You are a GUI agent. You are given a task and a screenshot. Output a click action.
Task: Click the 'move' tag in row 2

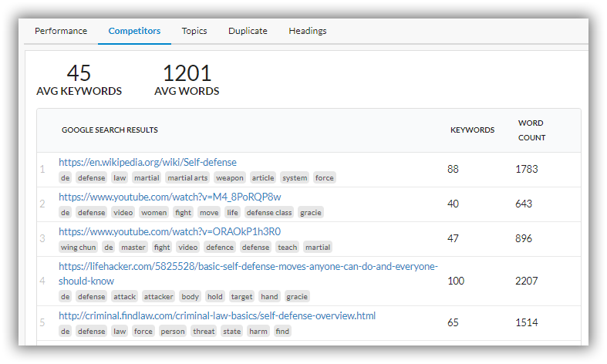pyautogui.click(x=209, y=213)
